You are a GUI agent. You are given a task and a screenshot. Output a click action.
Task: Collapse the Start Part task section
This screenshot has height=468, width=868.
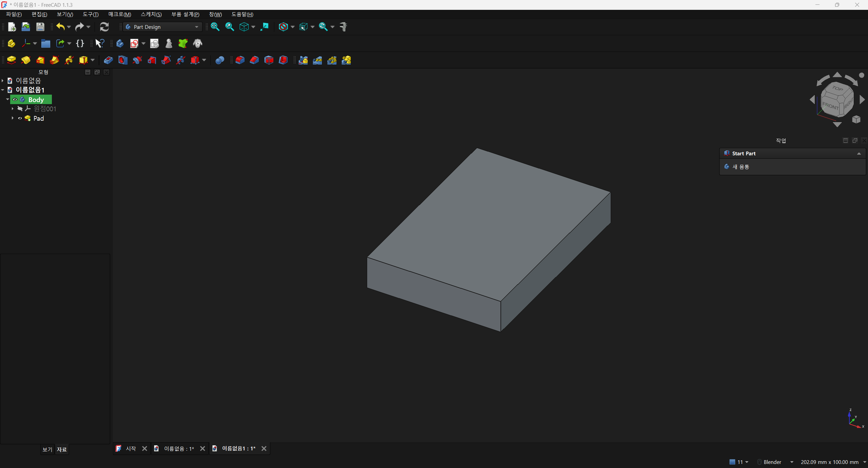(x=859, y=154)
